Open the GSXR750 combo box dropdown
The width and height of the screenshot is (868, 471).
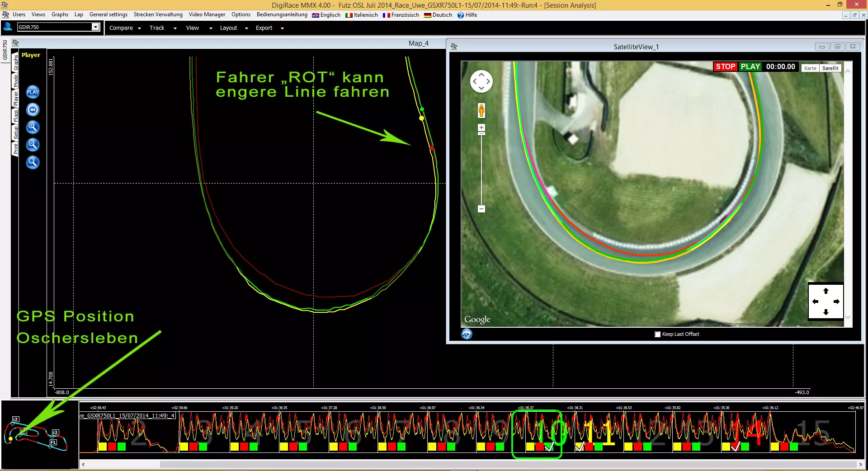tap(95, 27)
